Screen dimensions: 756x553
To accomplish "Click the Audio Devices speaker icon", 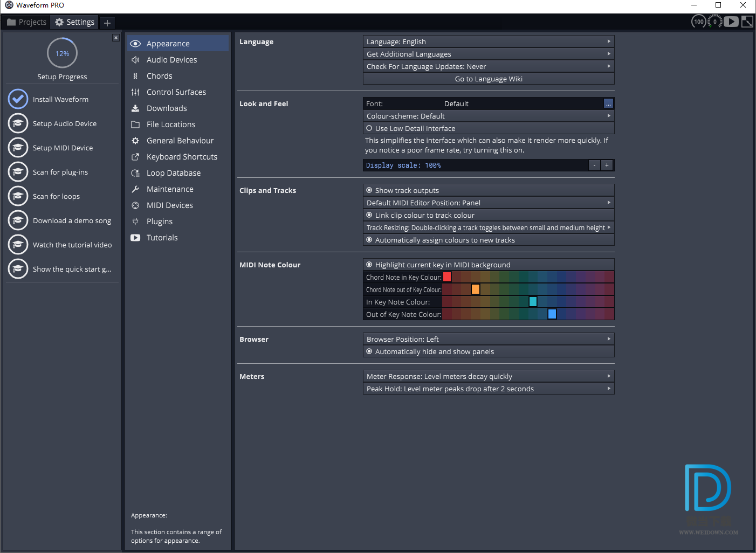I will 135,60.
